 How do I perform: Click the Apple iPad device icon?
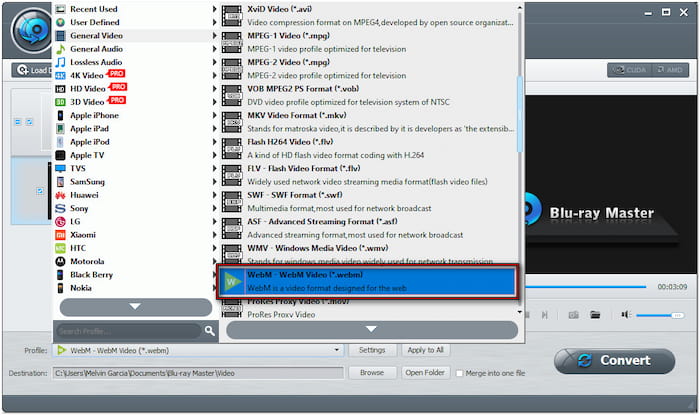pyautogui.click(x=60, y=129)
